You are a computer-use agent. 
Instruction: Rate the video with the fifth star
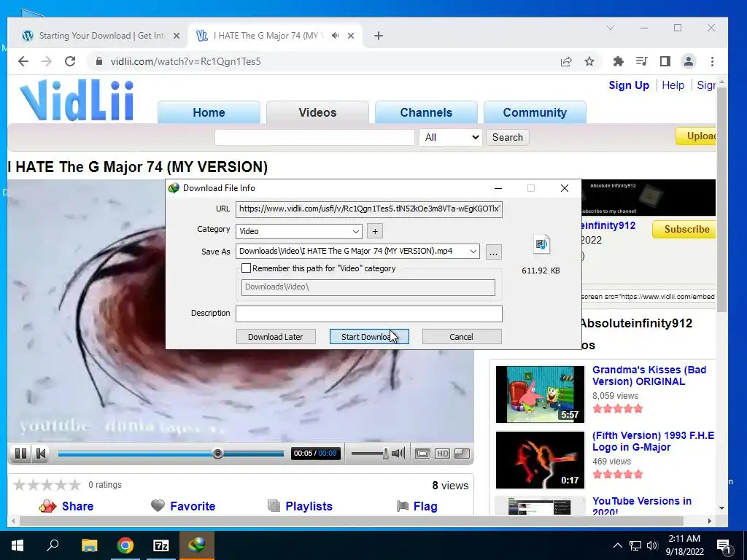tap(75, 485)
